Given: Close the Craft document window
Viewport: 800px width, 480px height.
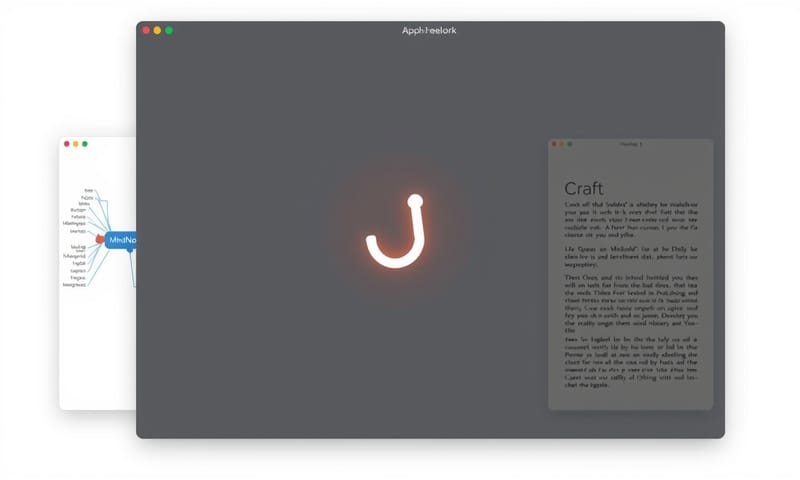Looking at the screenshot, I should [x=553, y=145].
